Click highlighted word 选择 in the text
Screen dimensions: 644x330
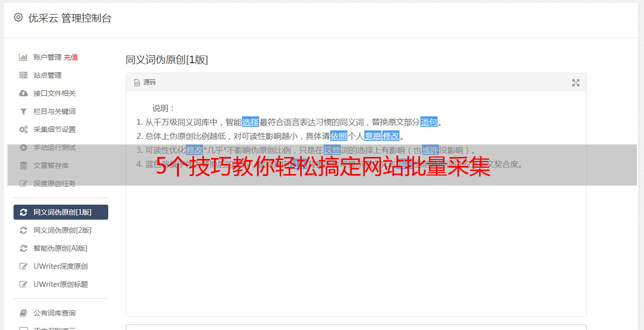point(251,122)
